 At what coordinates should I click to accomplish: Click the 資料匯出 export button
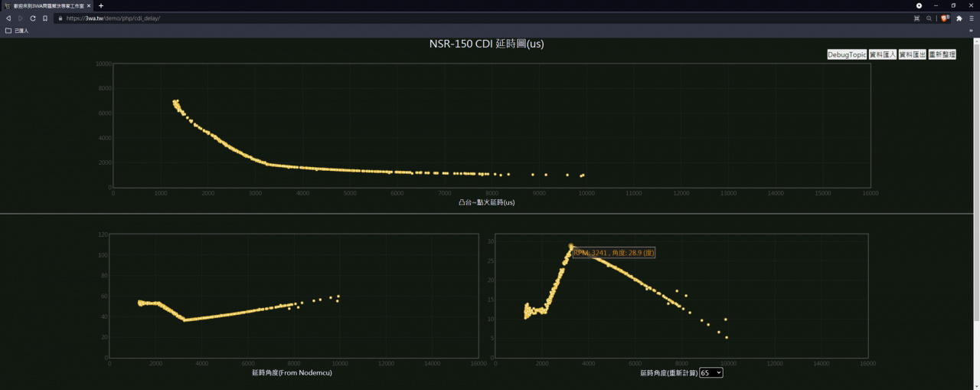point(912,54)
